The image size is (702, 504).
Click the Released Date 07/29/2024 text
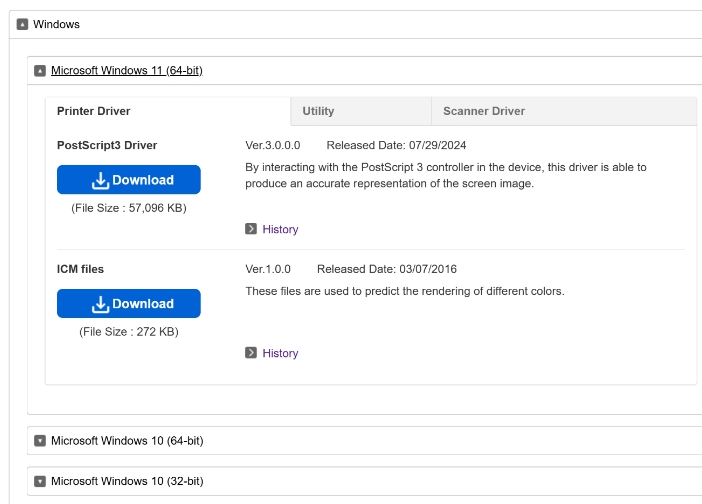[x=396, y=145]
